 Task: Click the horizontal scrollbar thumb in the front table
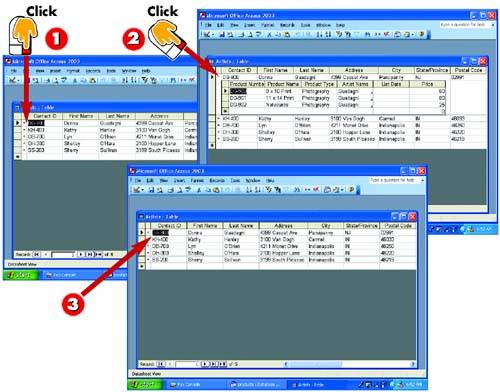(315, 364)
